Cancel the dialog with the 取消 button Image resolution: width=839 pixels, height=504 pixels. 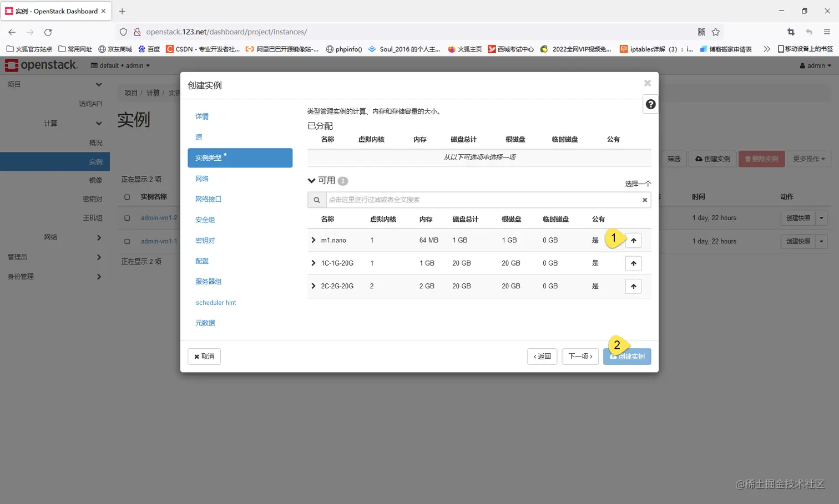click(x=204, y=357)
